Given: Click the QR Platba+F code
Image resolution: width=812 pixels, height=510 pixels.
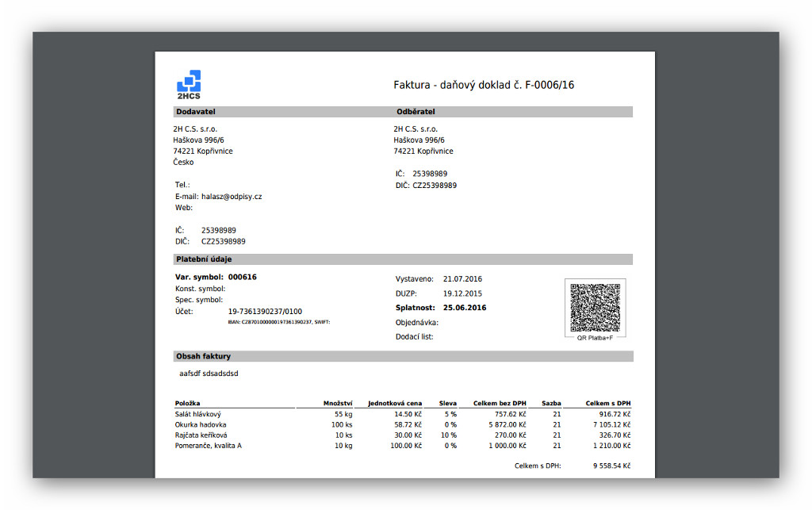Looking at the screenshot, I should (x=594, y=307).
